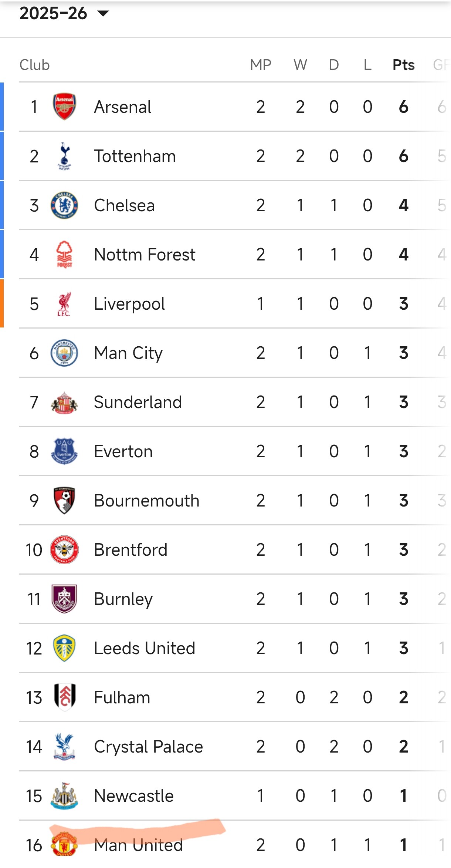451x868 pixels.
Task: Click the MP column header
Action: (x=261, y=65)
